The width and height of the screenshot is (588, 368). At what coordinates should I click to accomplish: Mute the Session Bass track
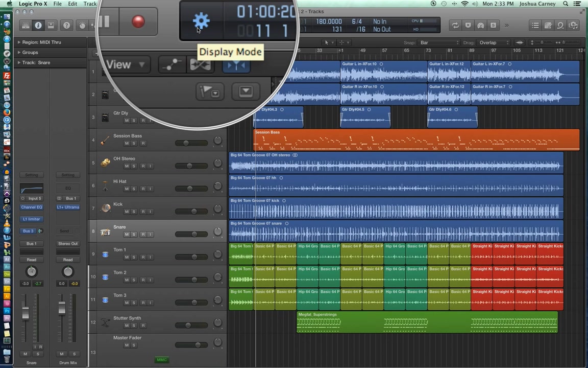127,143
